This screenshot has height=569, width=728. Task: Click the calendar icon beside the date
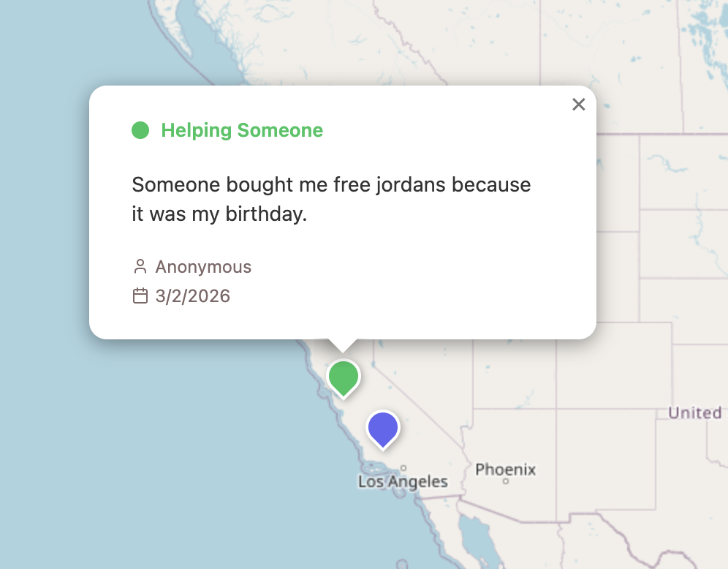pos(140,295)
